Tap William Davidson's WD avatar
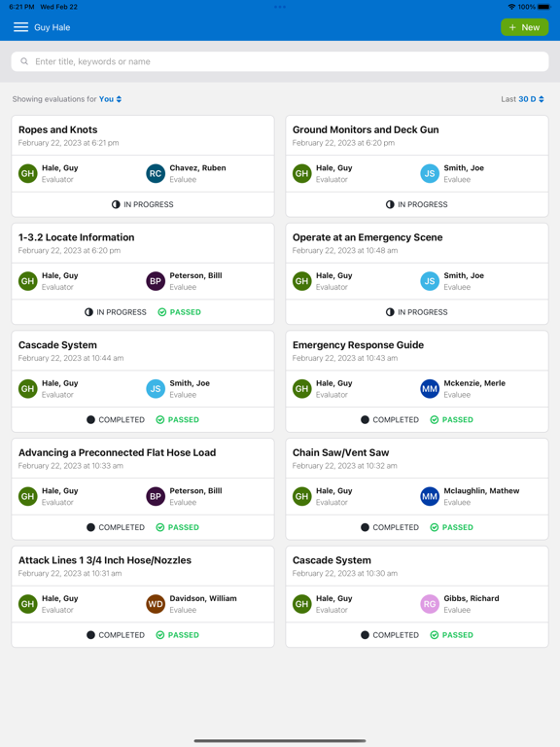This screenshot has width=560, height=747. (156, 604)
